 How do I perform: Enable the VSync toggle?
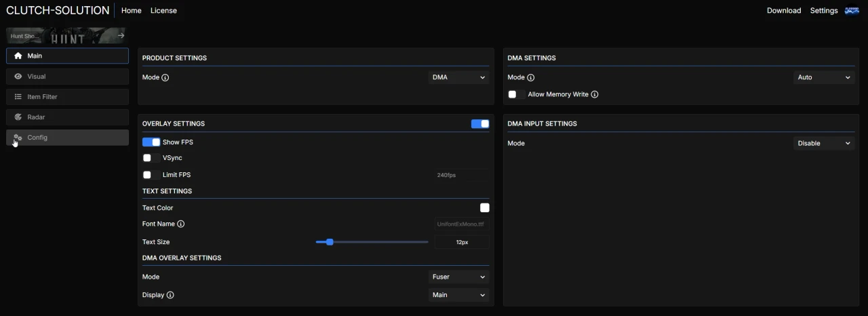(151, 158)
